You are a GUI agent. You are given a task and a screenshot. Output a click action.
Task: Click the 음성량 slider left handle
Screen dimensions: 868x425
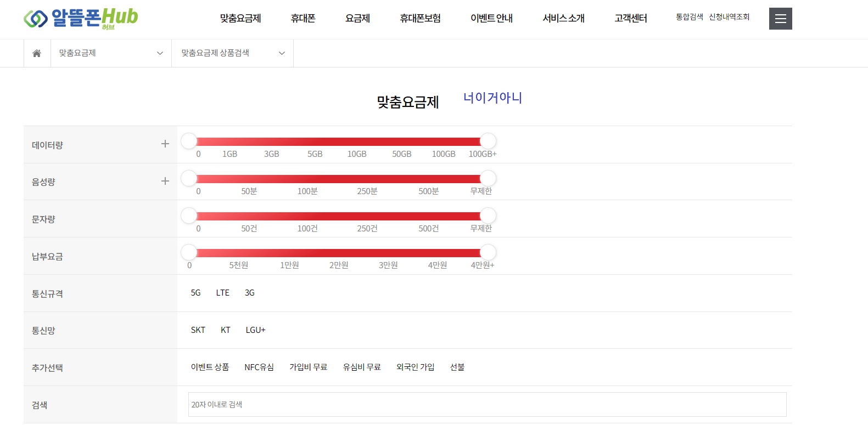click(x=189, y=178)
